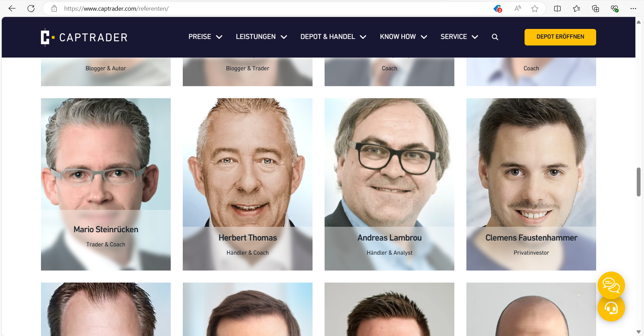644x336 pixels.
Task: Add page to favorites star icon
Action: click(535, 9)
